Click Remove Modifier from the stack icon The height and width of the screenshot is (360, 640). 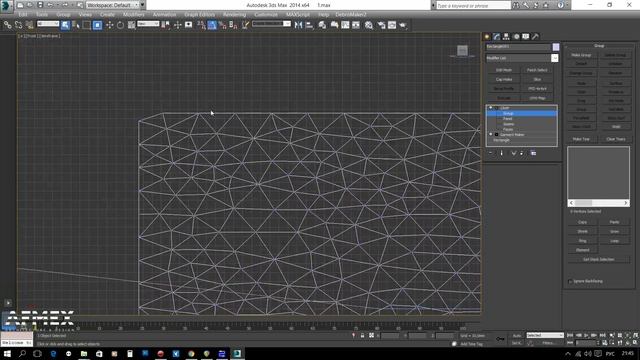pyautogui.click(x=521, y=153)
